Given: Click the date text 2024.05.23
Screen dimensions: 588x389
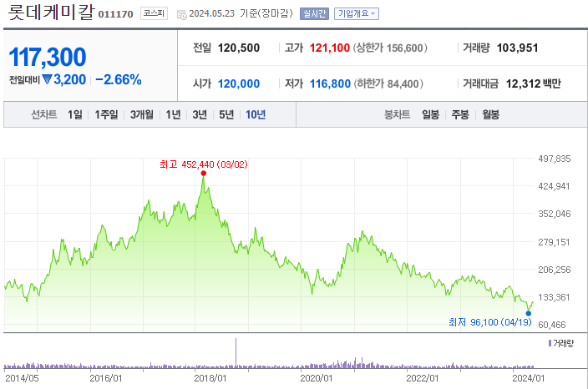Looking at the screenshot, I should point(212,14).
